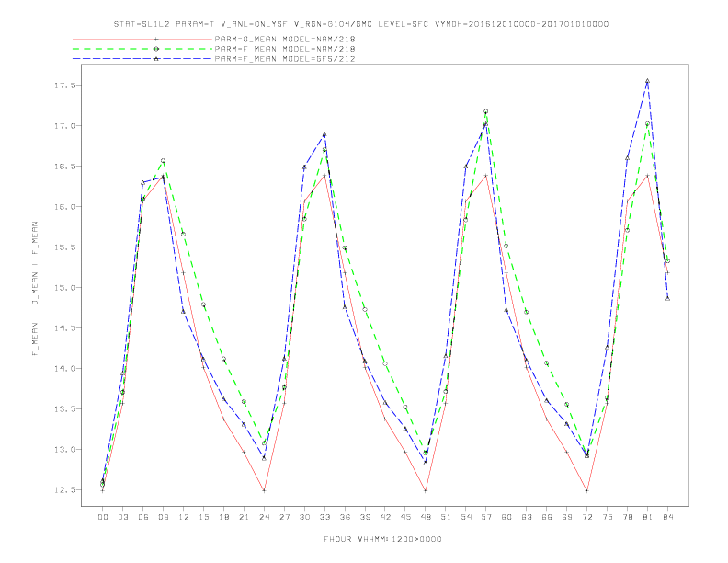Click forecast hour 18 on the x-axis
Image resolution: width=728 pixels, height=563 pixels.
[223, 517]
